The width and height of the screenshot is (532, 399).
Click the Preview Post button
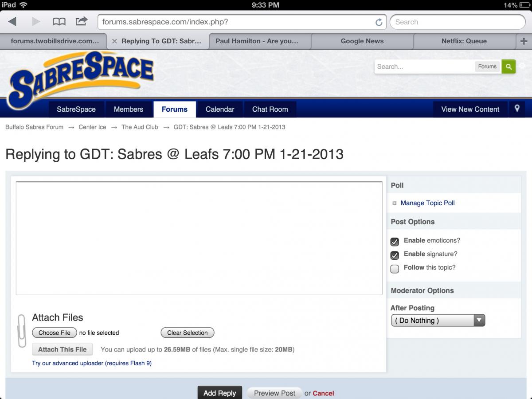coord(274,393)
